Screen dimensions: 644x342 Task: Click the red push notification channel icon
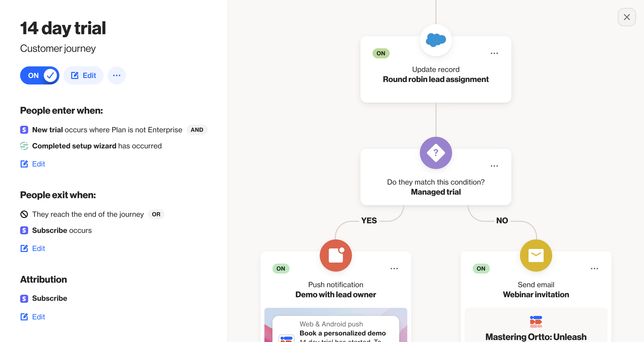pos(336,256)
